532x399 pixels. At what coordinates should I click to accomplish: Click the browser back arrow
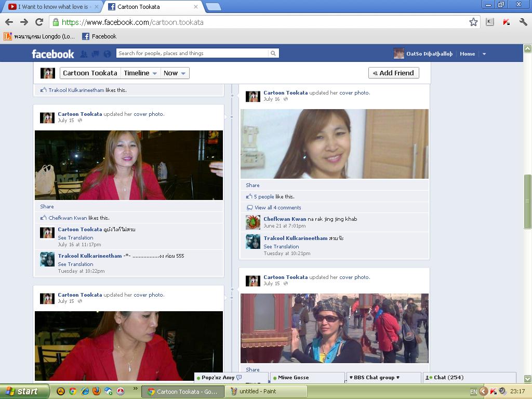9,22
